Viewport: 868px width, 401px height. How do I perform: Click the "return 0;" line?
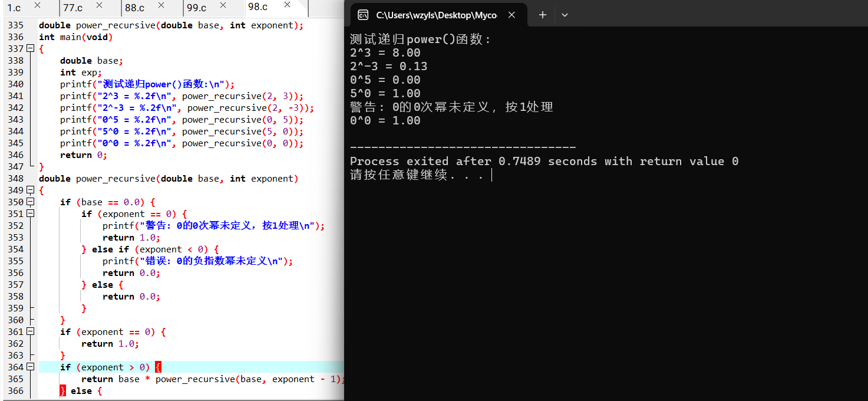click(x=84, y=155)
